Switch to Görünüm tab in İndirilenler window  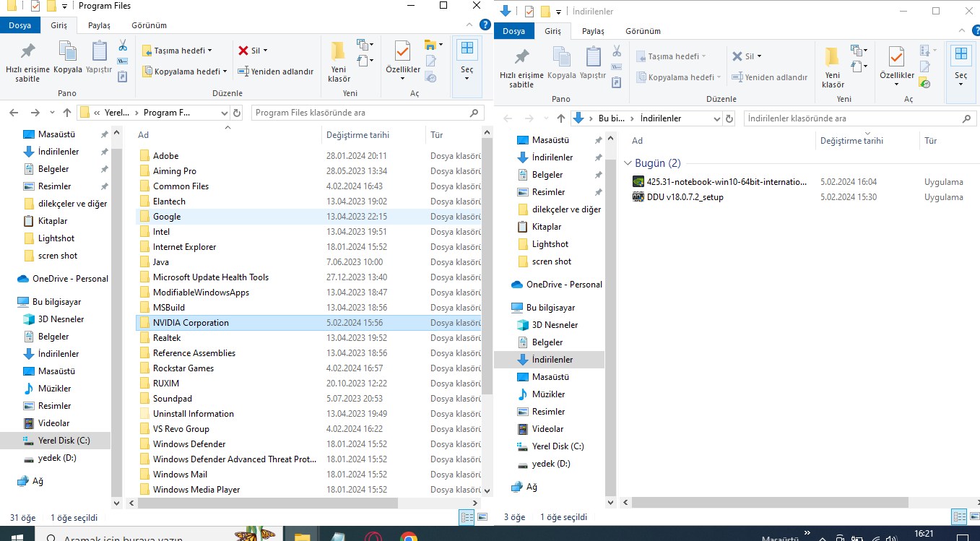click(x=643, y=31)
